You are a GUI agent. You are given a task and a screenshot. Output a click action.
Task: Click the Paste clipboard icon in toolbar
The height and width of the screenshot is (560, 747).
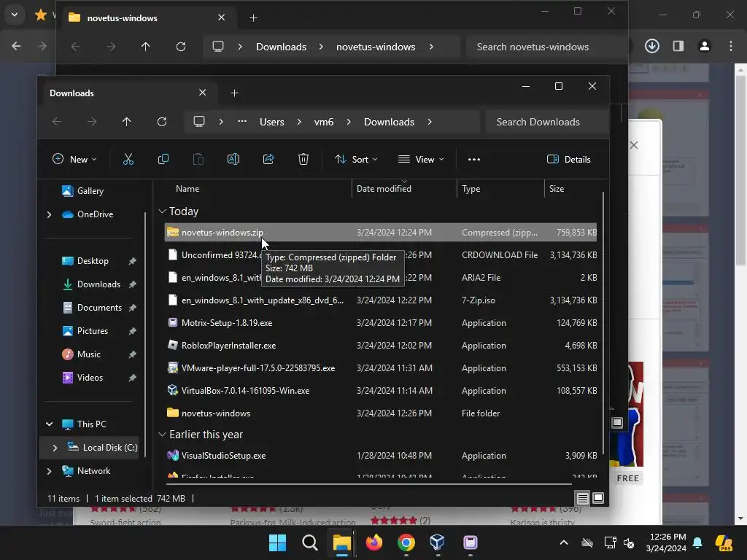click(x=198, y=159)
